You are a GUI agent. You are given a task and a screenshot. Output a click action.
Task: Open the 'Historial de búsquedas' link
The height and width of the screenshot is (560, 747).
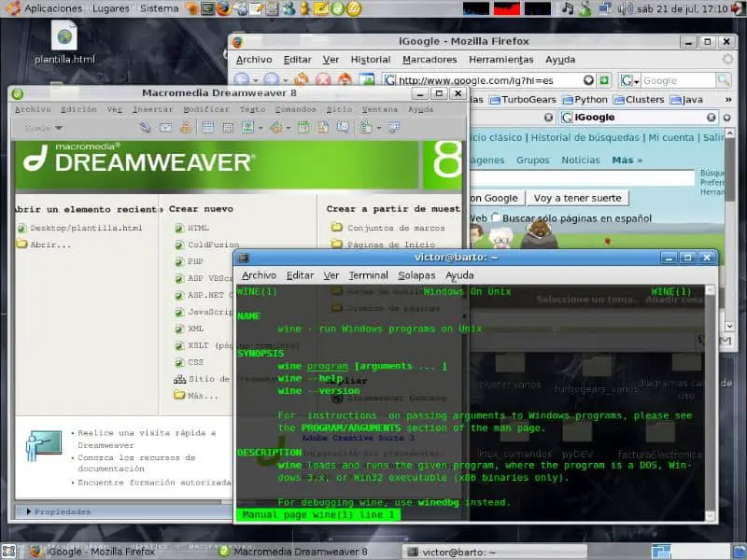585,137
